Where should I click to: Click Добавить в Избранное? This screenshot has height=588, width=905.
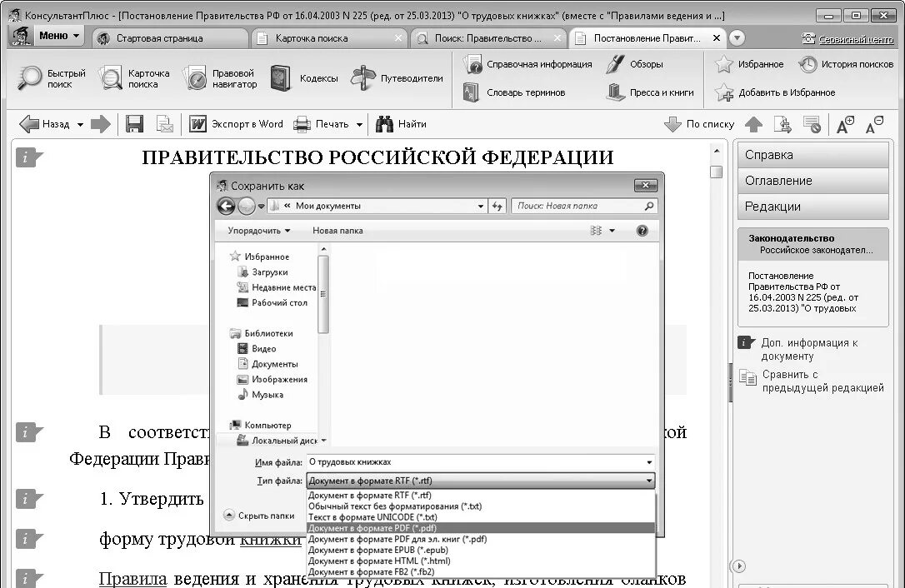(x=774, y=92)
